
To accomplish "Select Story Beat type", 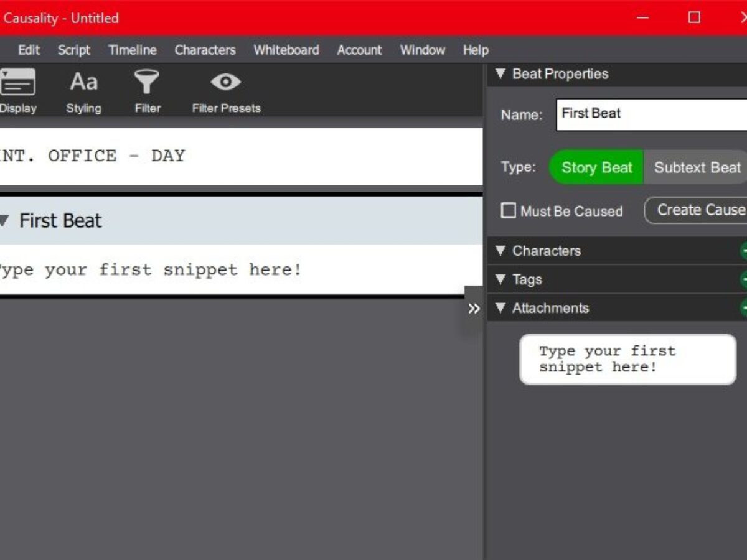I will [596, 167].
